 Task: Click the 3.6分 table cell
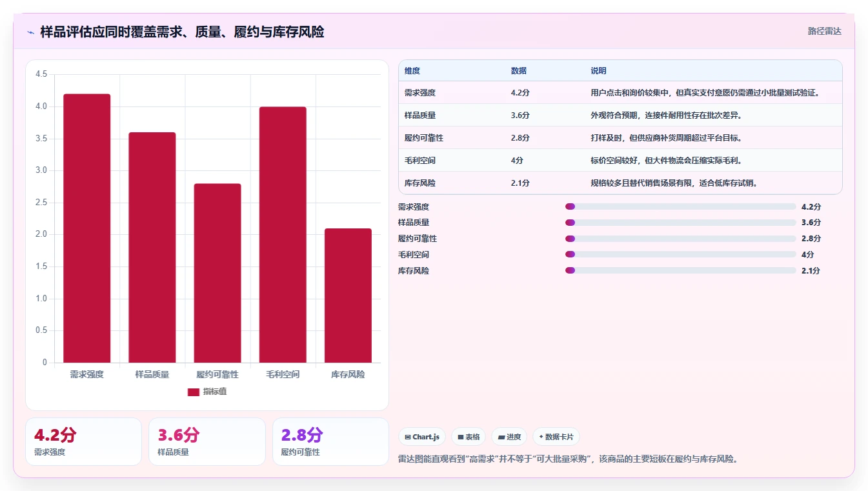[520, 115]
